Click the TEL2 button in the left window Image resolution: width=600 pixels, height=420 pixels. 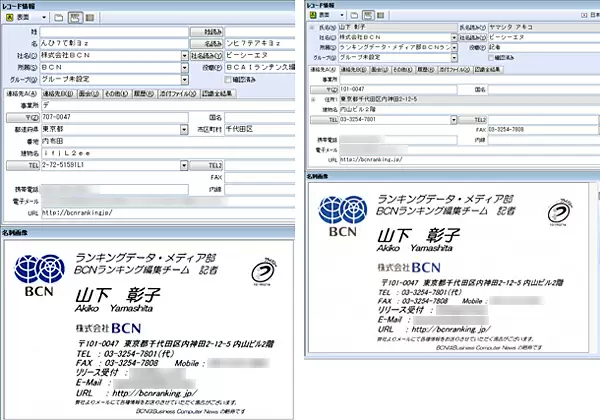coord(206,165)
